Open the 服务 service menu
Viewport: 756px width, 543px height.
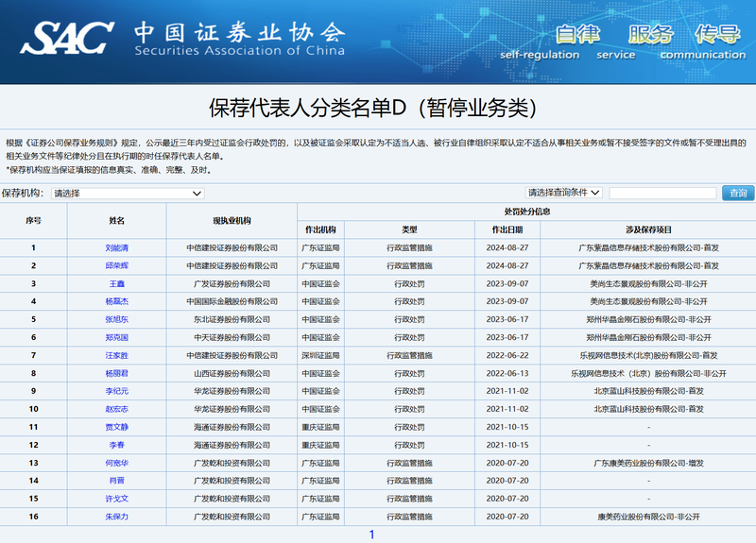652,36
